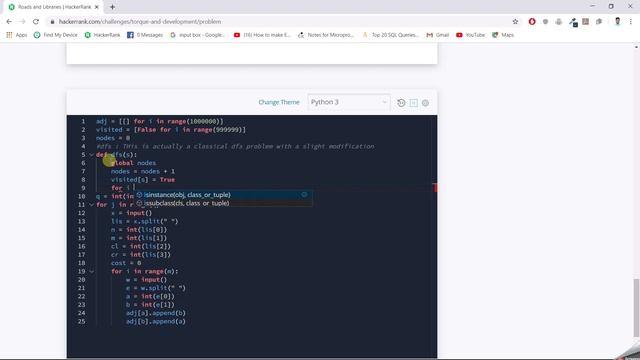Click code line 'adj[a].append(b)'
Viewport: 640px width, 360px height.
(156, 313)
